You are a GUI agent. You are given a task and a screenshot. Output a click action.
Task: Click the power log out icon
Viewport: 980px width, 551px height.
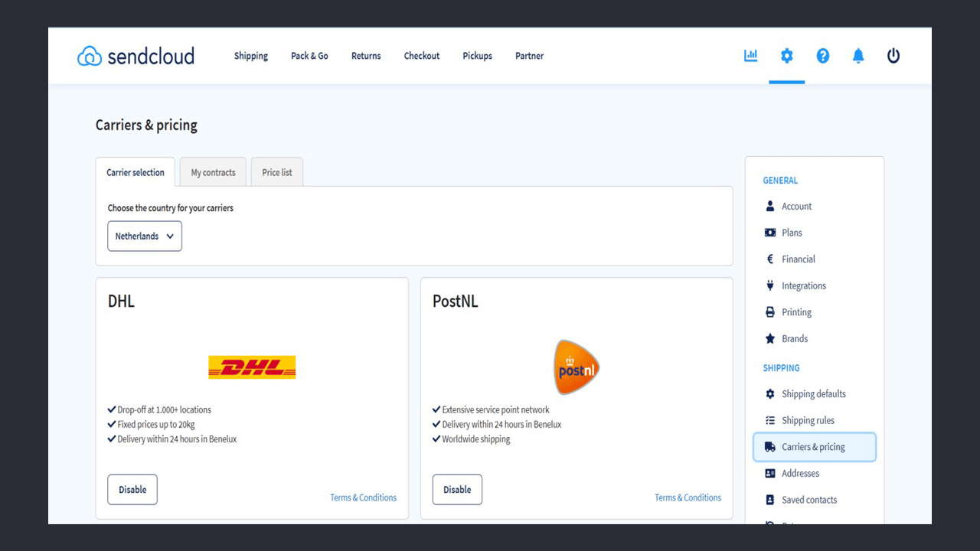click(x=893, y=55)
